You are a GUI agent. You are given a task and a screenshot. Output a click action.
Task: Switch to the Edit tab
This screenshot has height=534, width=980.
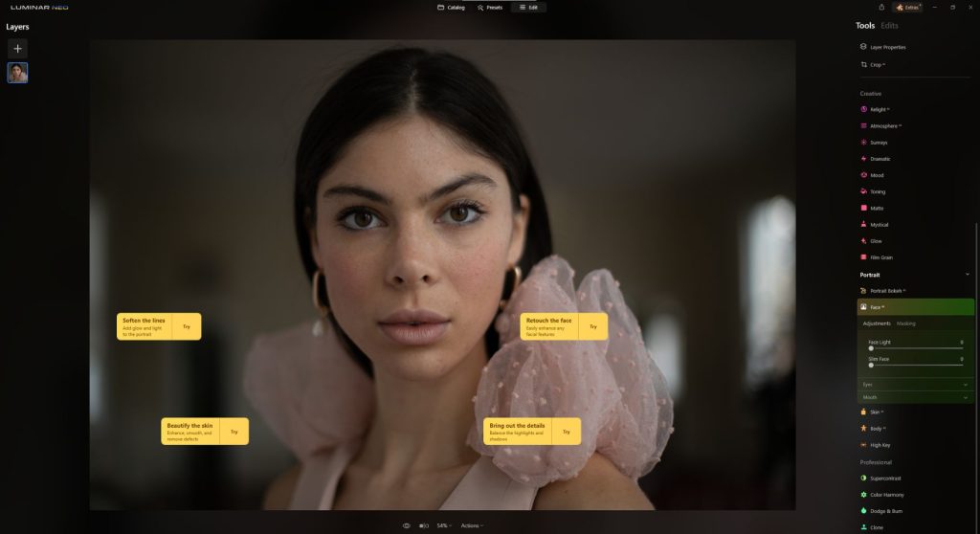tap(528, 8)
